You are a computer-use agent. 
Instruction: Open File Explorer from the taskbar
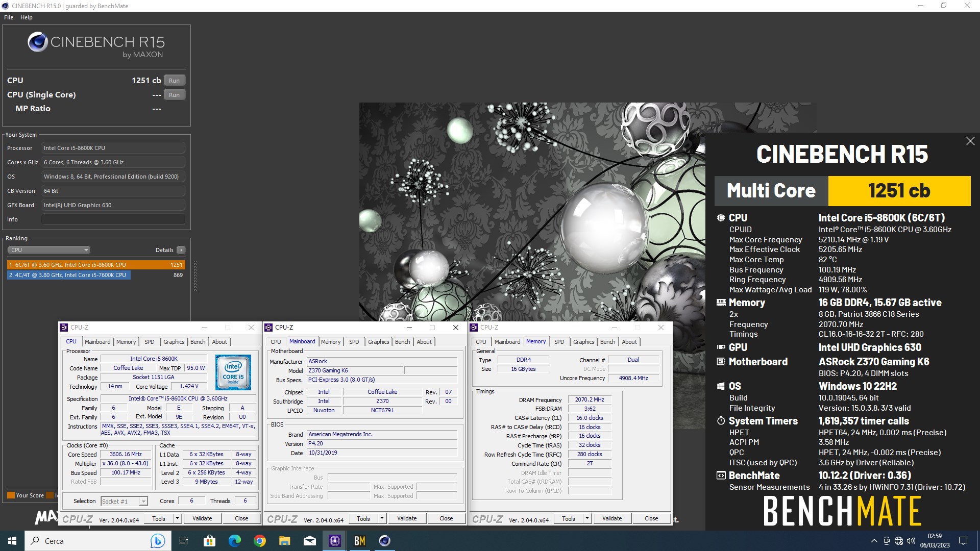[x=285, y=541]
